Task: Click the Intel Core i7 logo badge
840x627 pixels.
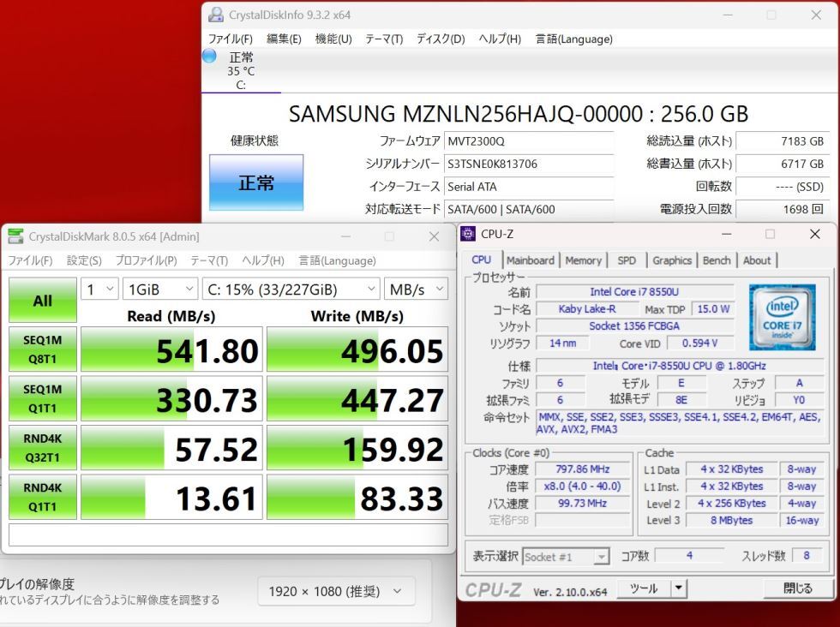Action: click(782, 317)
